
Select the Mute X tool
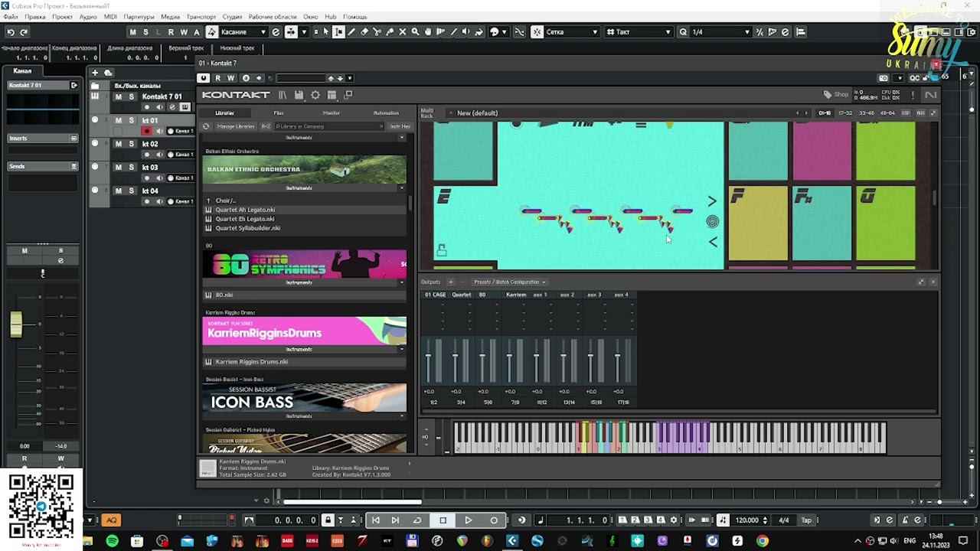403,32
